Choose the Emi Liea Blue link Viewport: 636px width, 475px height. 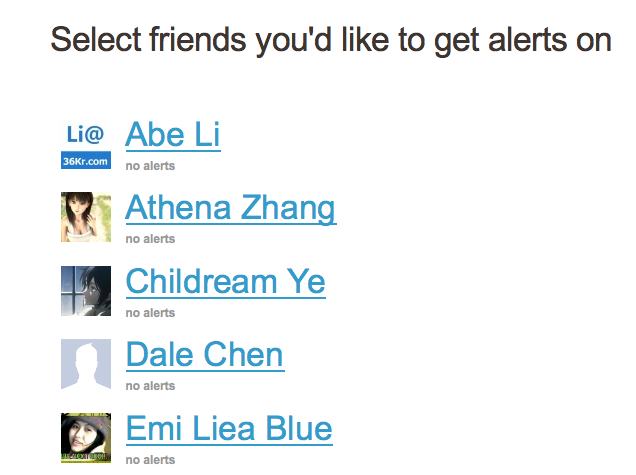(229, 428)
